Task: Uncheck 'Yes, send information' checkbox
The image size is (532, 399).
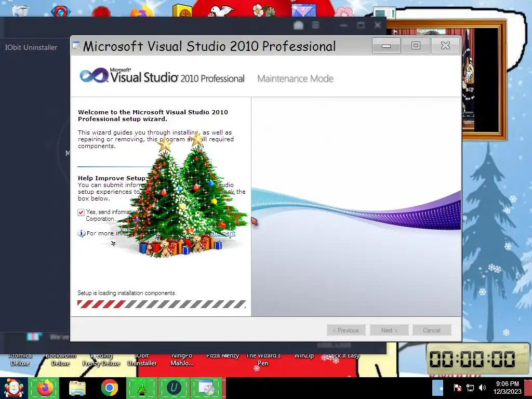Action: [x=81, y=212]
